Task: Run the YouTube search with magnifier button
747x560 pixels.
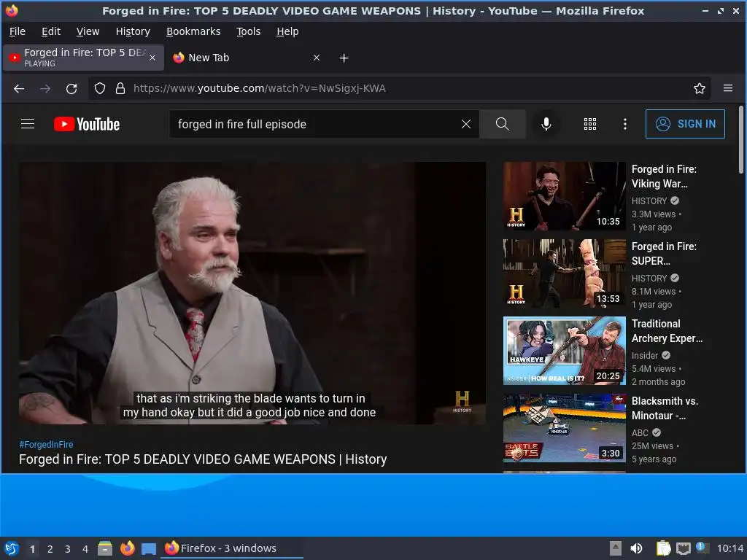Action: click(502, 124)
